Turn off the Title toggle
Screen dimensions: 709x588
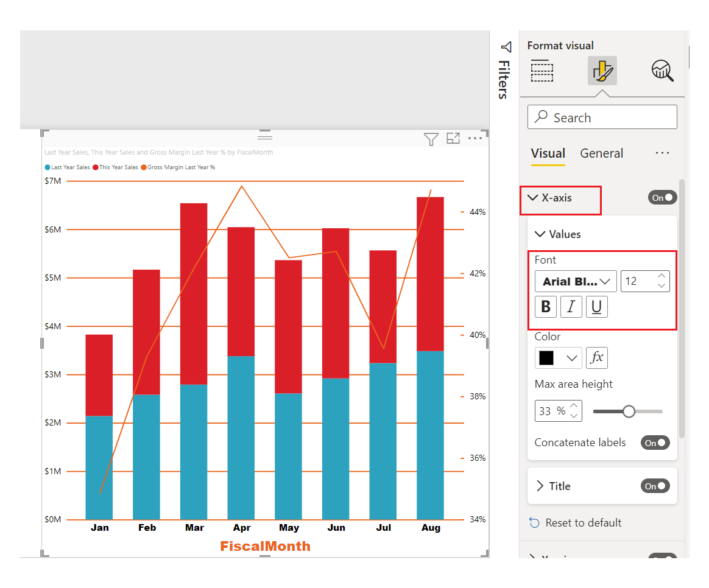[x=655, y=486]
